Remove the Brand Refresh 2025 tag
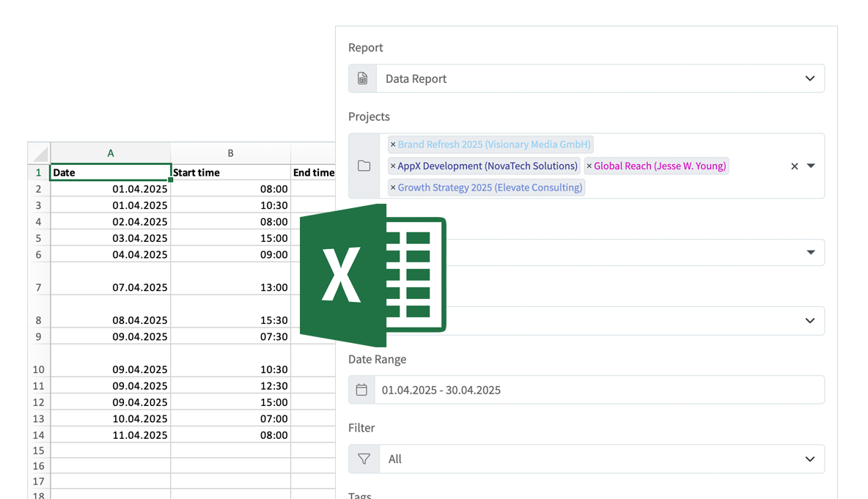 click(x=393, y=144)
